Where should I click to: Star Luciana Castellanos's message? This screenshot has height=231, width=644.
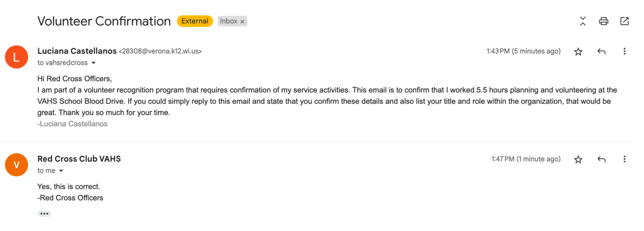[578, 51]
